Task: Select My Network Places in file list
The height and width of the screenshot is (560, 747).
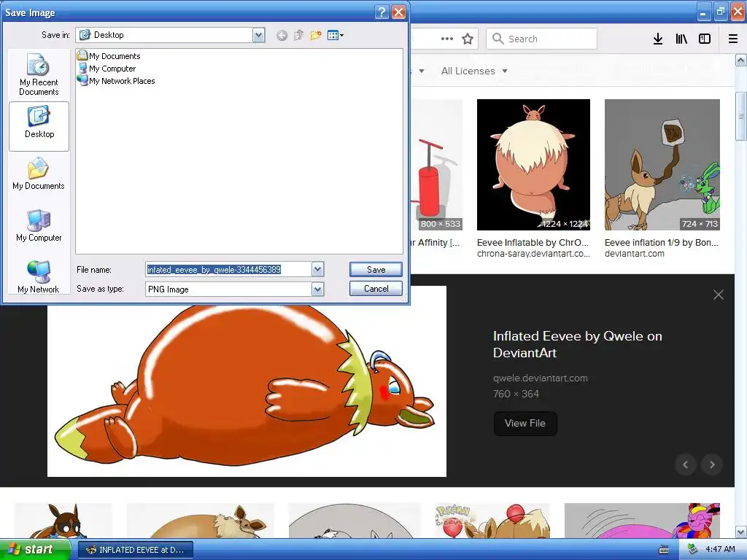Action: point(117,80)
